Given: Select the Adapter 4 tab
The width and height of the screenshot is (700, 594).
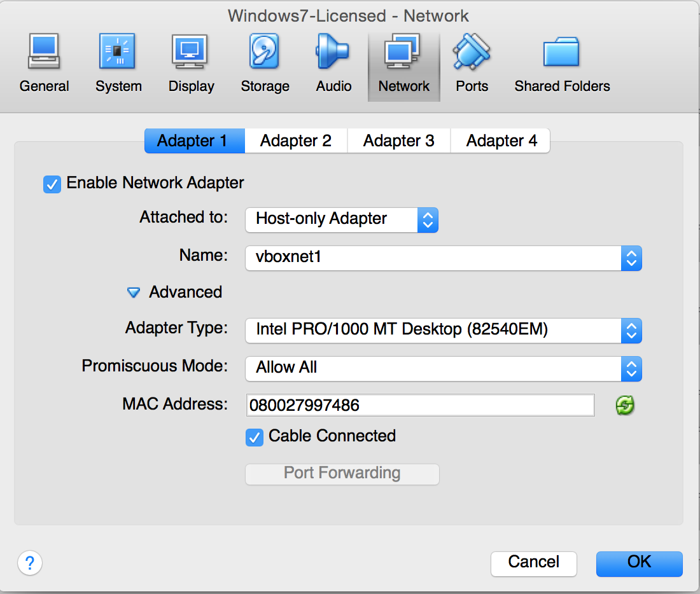Looking at the screenshot, I should tap(500, 141).
